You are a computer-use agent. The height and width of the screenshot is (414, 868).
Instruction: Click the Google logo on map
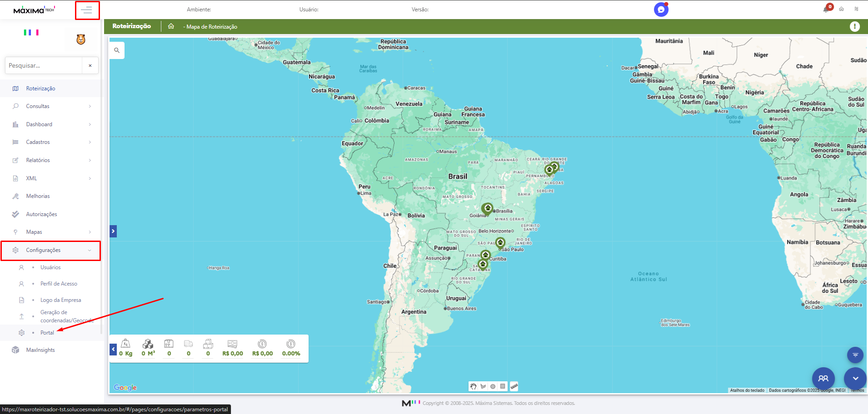[125, 388]
